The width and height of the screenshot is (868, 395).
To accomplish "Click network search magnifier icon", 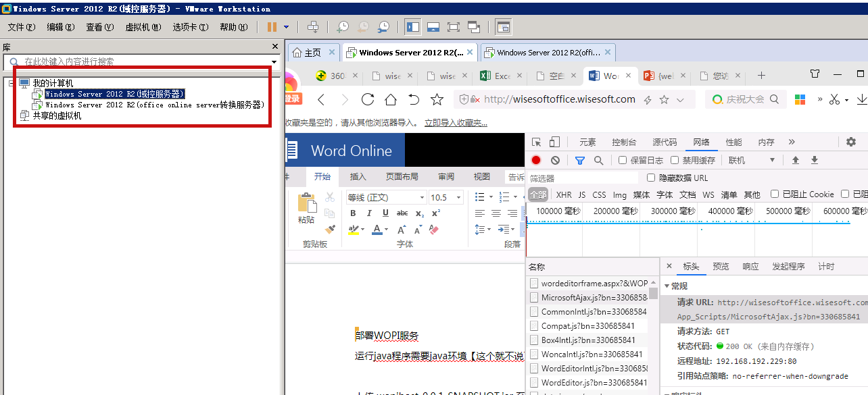I will (x=598, y=160).
